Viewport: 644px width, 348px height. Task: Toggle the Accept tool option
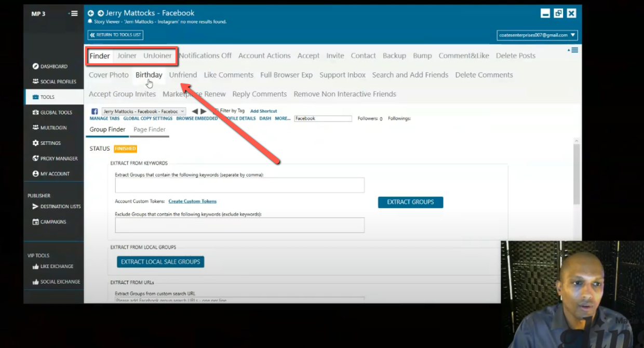pyautogui.click(x=308, y=56)
